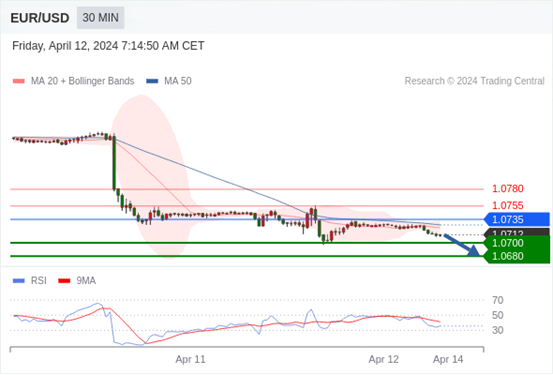Viewport: 553px width, 375px height.
Task: Click the Apr 11 date axis label
Action: 190,359
